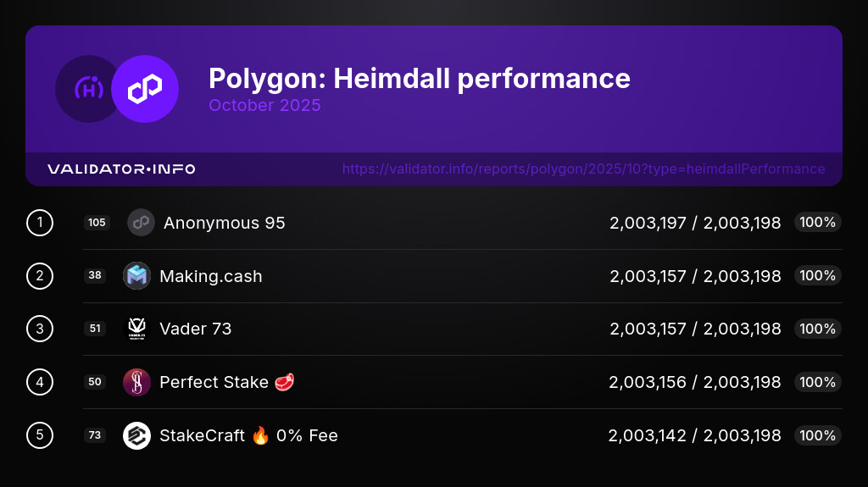Click the 73 ID badge beside StakeCraft
The width and height of the screenshot is (868, 487).
click(95, 435)
